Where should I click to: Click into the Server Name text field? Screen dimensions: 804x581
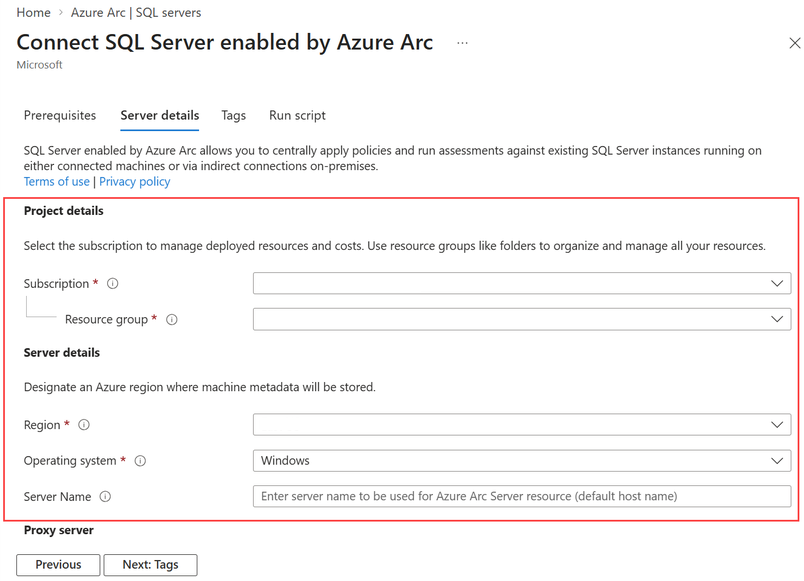521,497
